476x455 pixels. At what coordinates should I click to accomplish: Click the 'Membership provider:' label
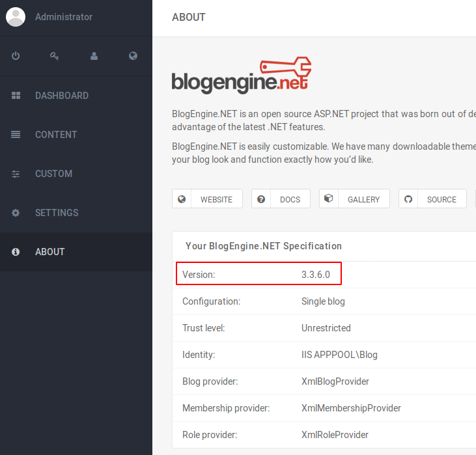point(226,408)
